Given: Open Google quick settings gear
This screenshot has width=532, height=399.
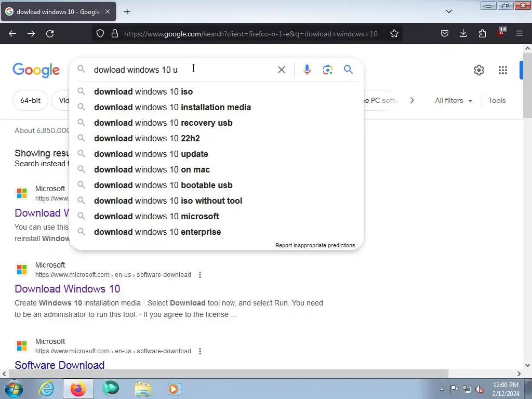Looking at the screenshot, I should [x=478, y=70].
